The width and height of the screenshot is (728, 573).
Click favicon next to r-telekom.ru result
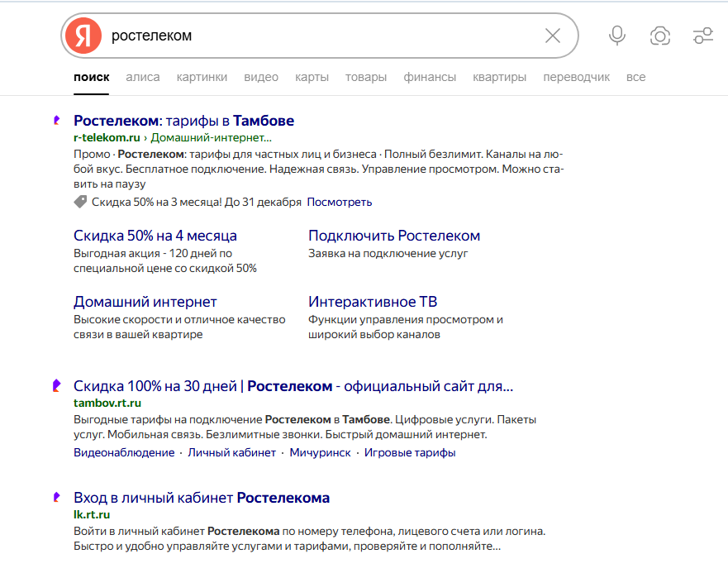pos(56,121)
